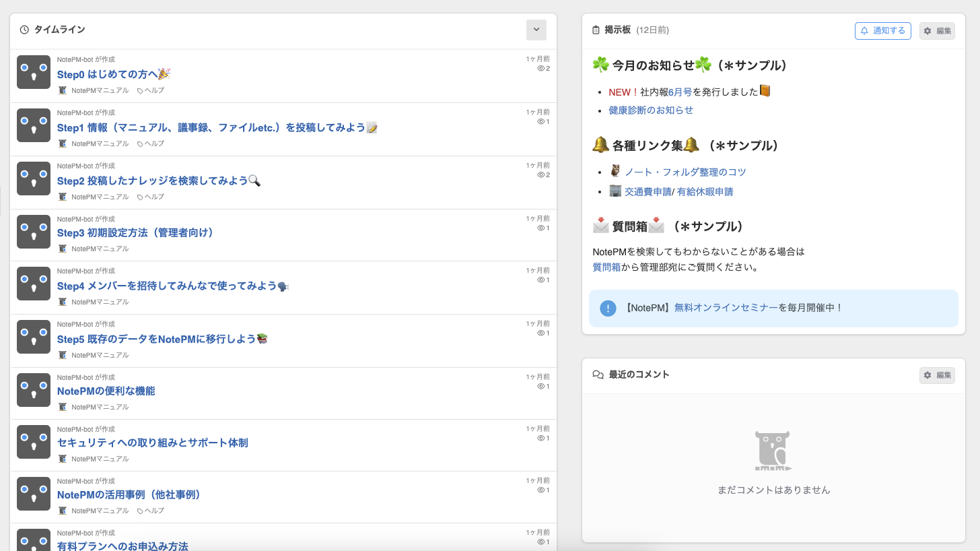Open the timeline dropdown chevron button
The height and width of the screenshot is (551, 980).
click(x=536, y=30)
